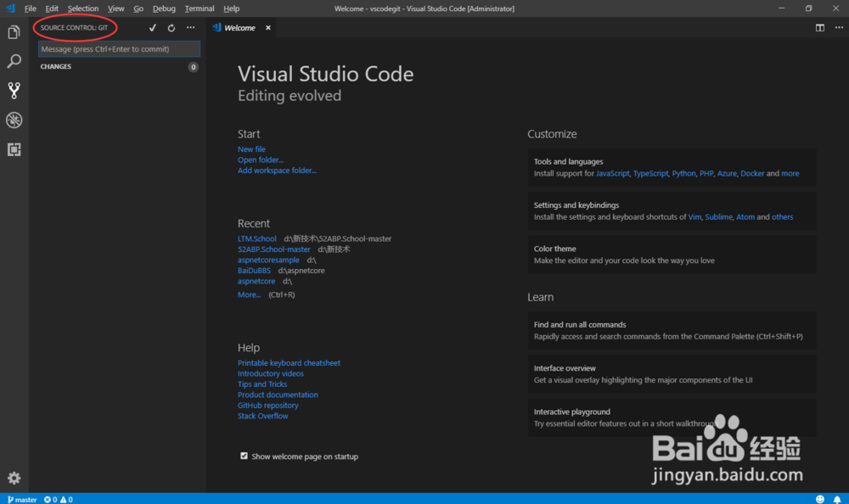Image resolution: width=849 pixels, height=504 pixels.
Task: Open the Extensions view in activity bar
Action: pyautogui.click(x=14, y=149)
